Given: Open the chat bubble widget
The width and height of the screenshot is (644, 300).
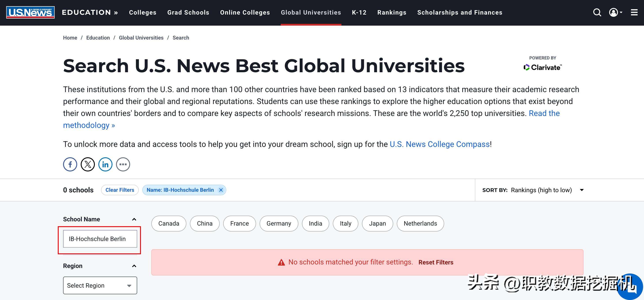Looking at the screenshot, I should [630, 287].
